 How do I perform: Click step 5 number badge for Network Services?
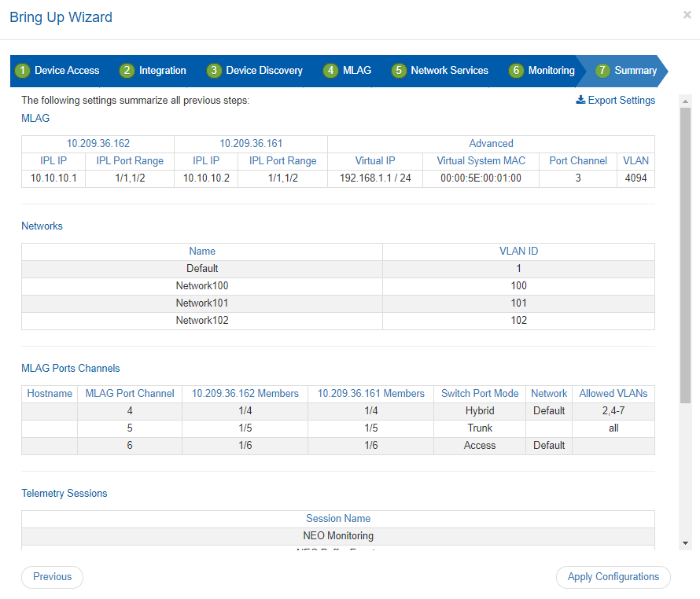[399, 71]
